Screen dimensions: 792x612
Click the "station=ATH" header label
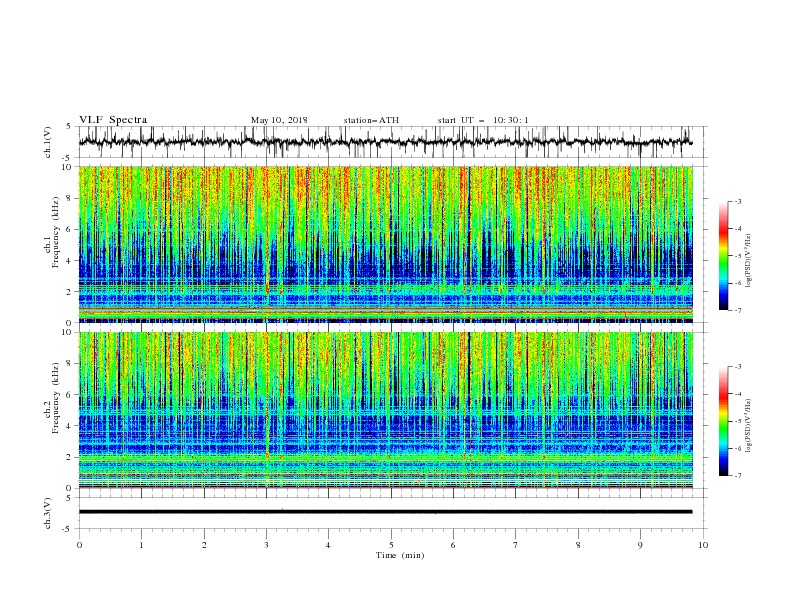pyautogui.click(x=371, y=120)
